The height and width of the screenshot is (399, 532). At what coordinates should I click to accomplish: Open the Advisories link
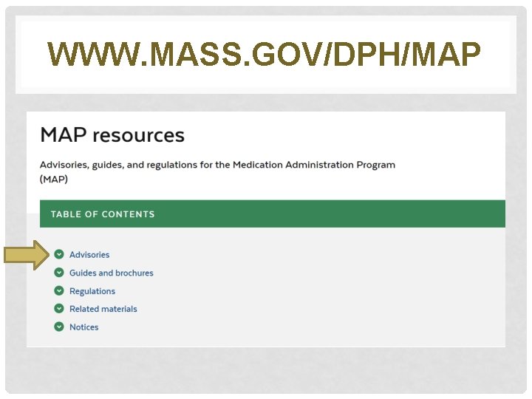tap(89, 255)
